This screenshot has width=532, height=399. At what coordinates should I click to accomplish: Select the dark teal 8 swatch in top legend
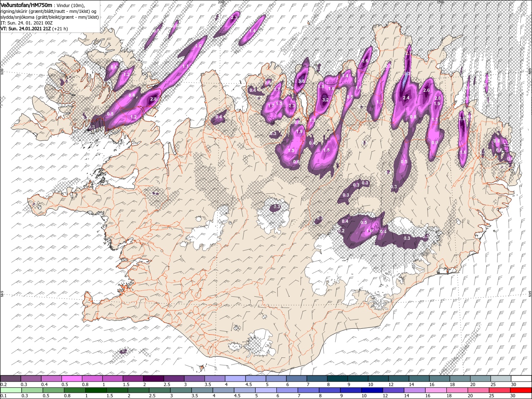pos(337,379)
